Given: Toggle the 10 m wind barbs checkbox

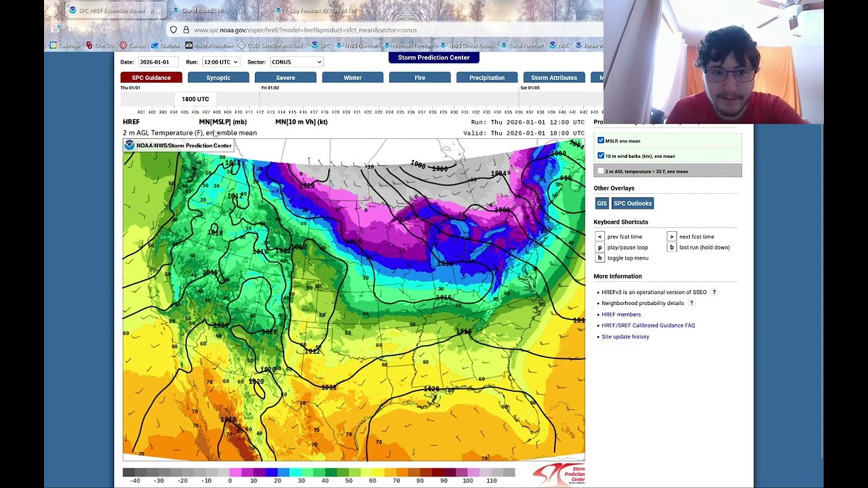Looking at the screenshot, I should tap(601, 156).
